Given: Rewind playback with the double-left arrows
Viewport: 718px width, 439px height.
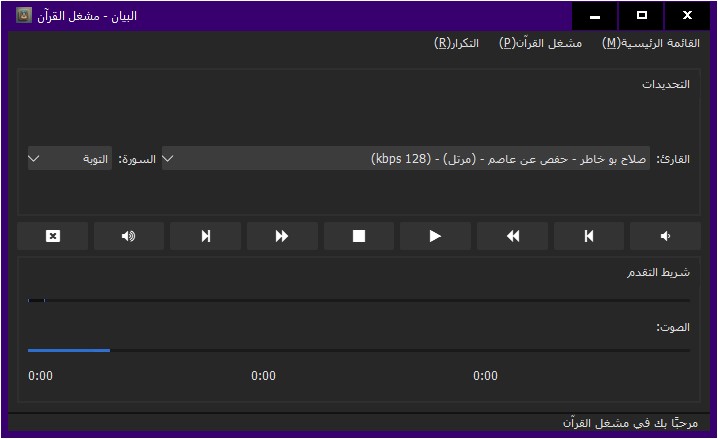Looking at the screenshot, I should tap(512, 236).
